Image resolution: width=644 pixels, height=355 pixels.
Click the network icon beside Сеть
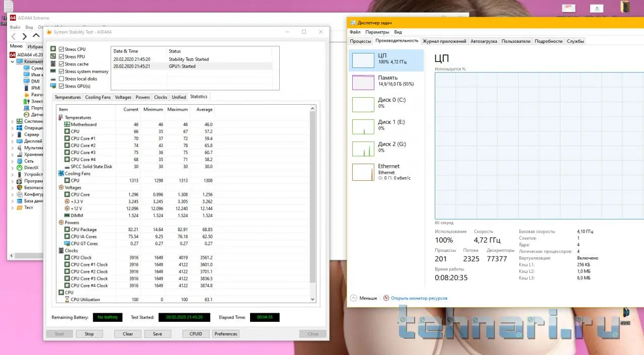point(20,161)
